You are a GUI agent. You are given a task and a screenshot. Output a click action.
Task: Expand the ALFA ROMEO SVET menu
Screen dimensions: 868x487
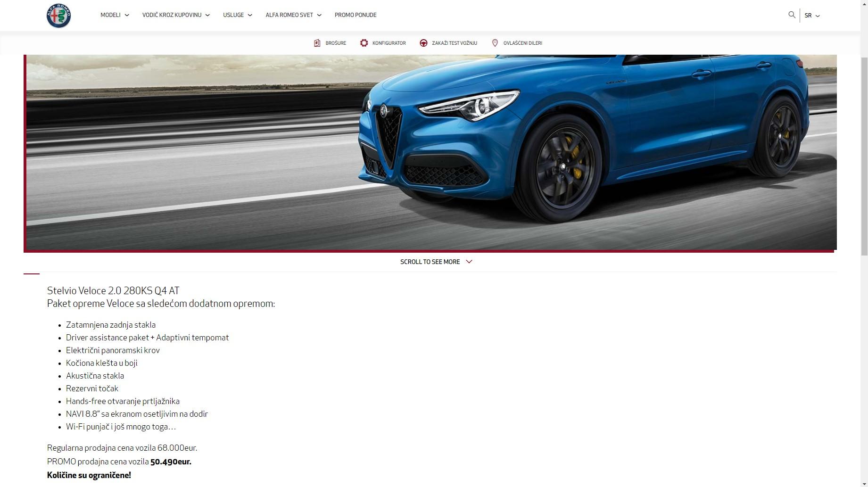click(293, 15)
